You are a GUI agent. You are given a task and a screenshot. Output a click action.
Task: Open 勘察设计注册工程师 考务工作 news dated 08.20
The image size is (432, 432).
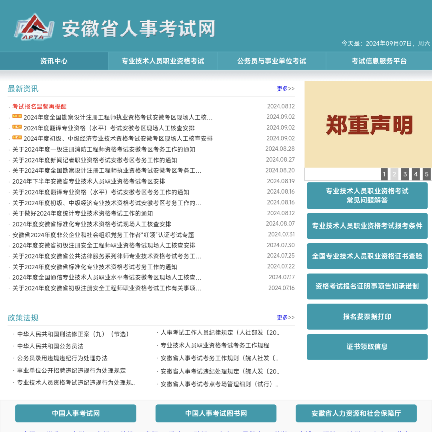tap(107, 171)
